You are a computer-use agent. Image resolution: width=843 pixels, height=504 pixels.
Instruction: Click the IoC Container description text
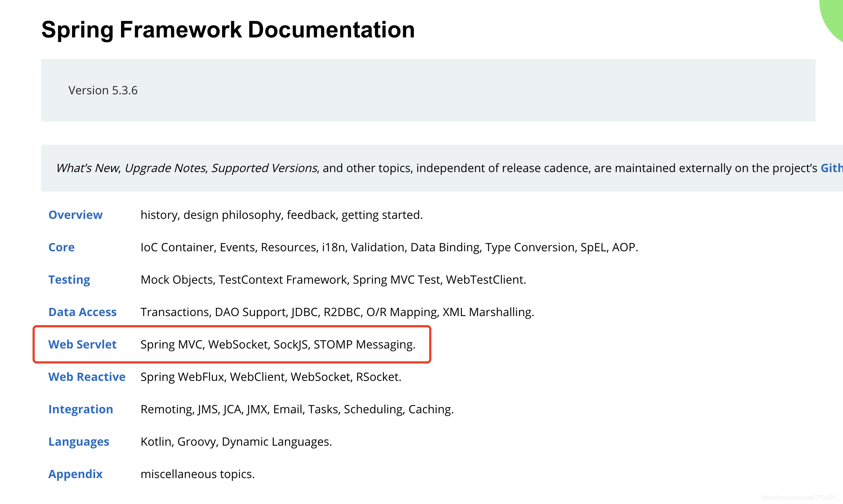pyautogui.click(x=389, y=248)
